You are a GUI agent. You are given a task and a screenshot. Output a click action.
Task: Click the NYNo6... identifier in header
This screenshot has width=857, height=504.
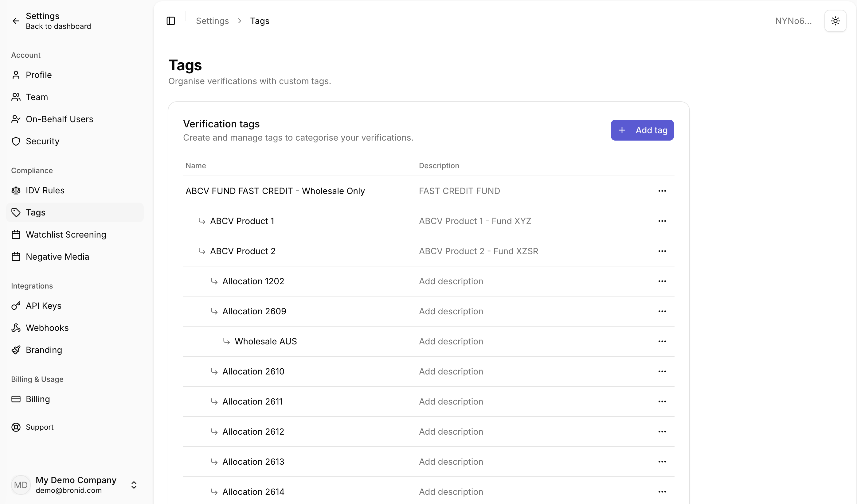(793, 21)
